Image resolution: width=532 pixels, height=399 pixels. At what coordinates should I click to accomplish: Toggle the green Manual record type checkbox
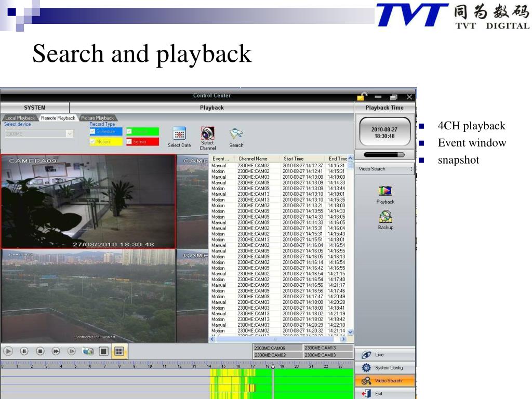129,131
